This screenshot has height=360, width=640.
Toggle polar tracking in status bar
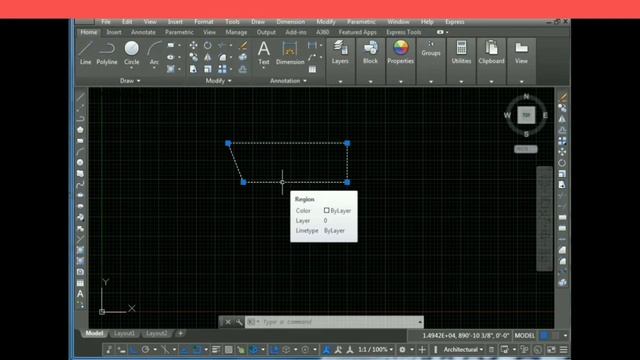click(146, 350)
